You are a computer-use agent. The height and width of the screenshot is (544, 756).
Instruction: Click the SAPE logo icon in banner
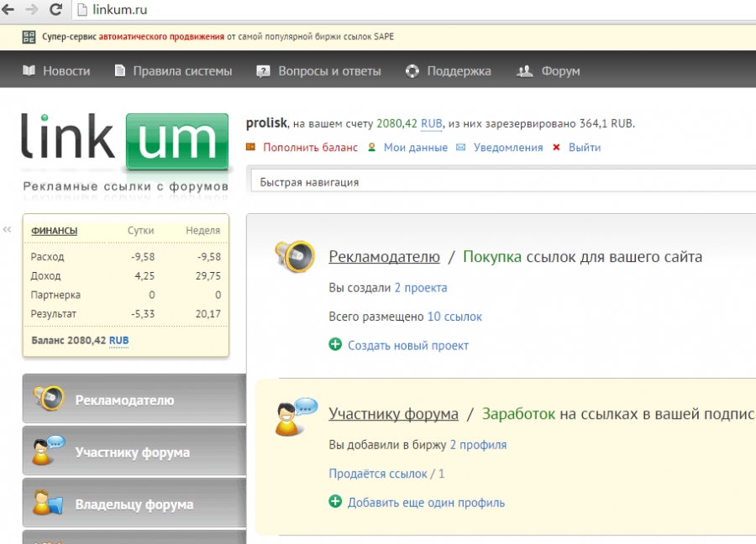coord(29,37)
